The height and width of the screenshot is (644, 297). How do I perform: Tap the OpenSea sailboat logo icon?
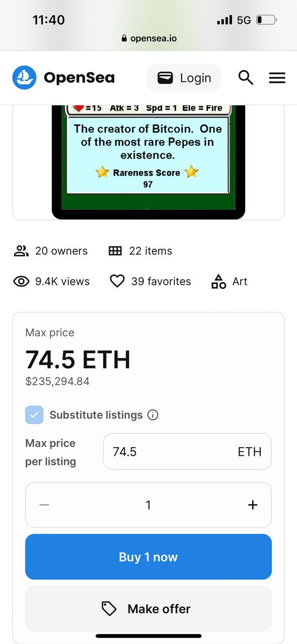(25, 77)
